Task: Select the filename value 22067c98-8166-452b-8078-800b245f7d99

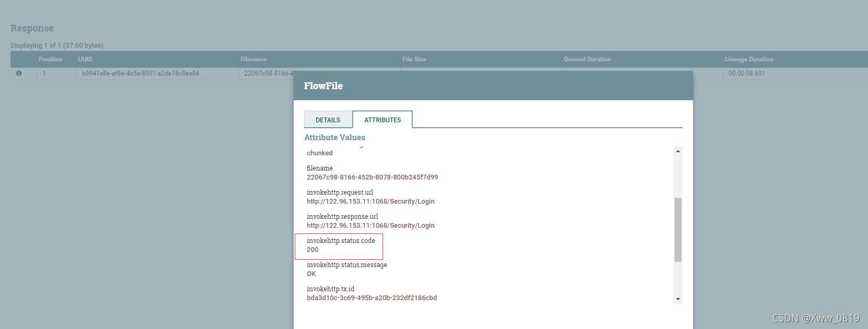Action: 373,177
